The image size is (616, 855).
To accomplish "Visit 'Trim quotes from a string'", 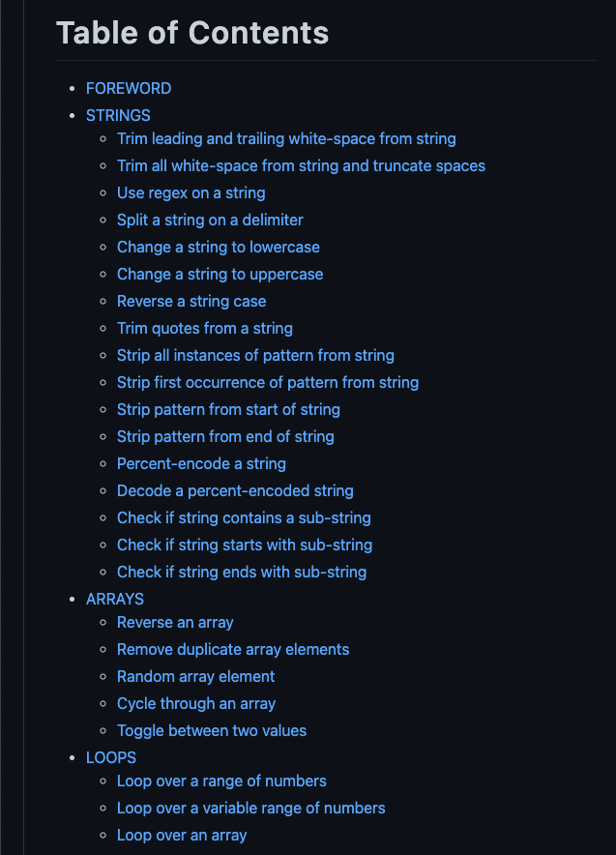I will tap(204, 328).
